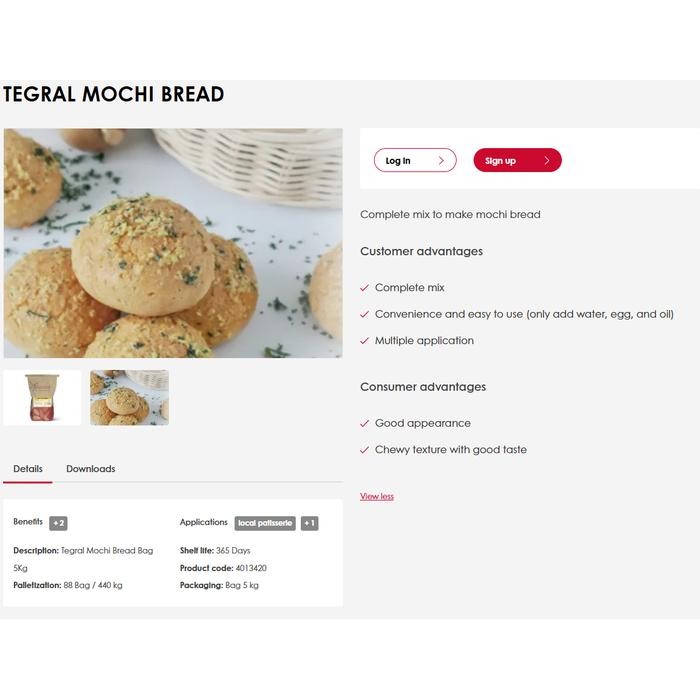Expand the Benefits +2 badge
Viewport: 700px width, 700px height.
(58, 523)
